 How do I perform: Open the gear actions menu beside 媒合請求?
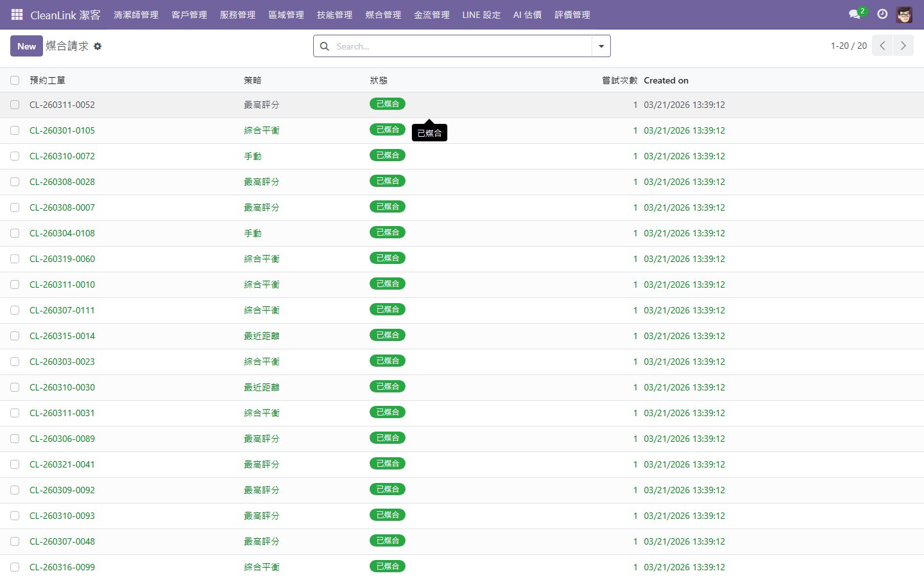click(98, 46)
